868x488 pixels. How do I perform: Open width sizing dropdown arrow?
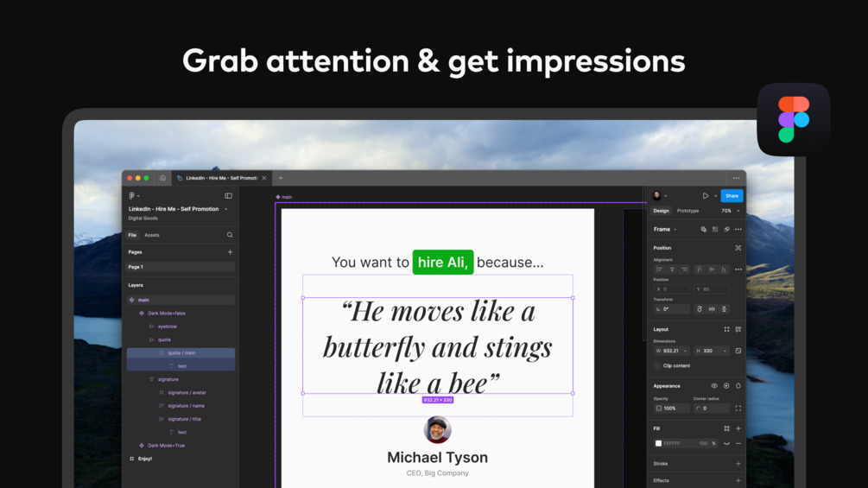685,351
